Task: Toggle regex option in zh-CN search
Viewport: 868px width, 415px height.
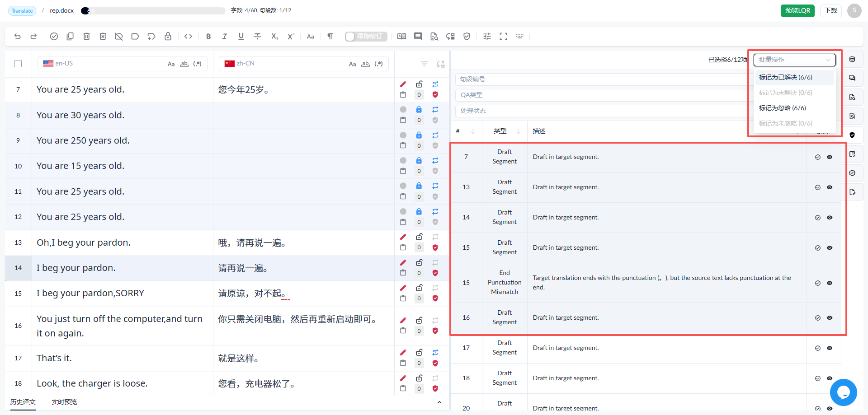Action: tap(378, 64)
